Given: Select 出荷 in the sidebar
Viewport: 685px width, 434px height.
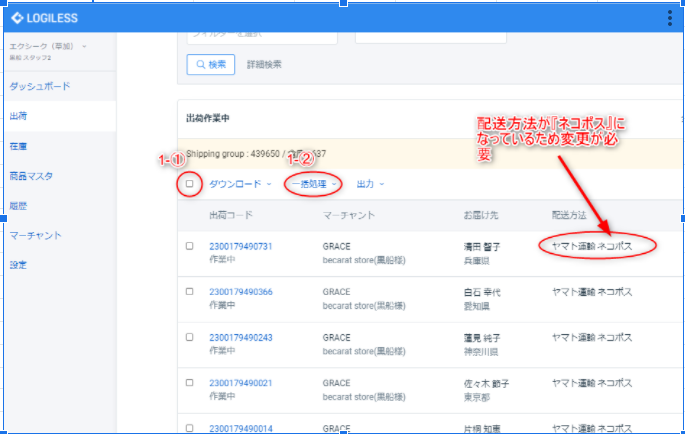Looking at the screenshot, I should click(x=18, y=116).
